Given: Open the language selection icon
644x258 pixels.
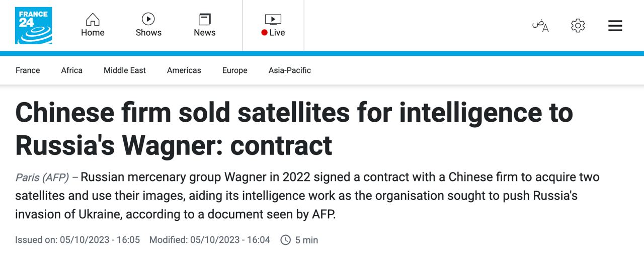Looking at the screenshot, I should point(540,25).
